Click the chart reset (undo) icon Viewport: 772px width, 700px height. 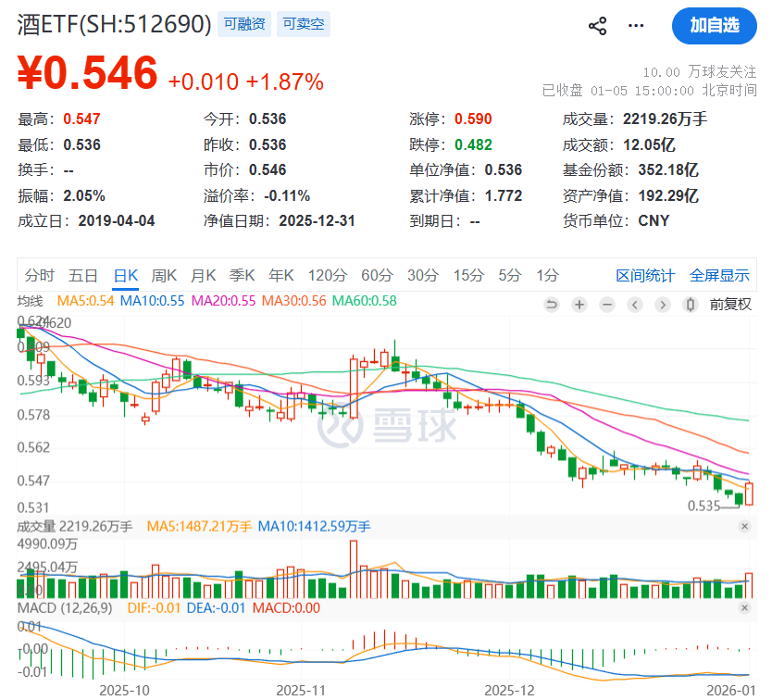click(x=552, y=304)
